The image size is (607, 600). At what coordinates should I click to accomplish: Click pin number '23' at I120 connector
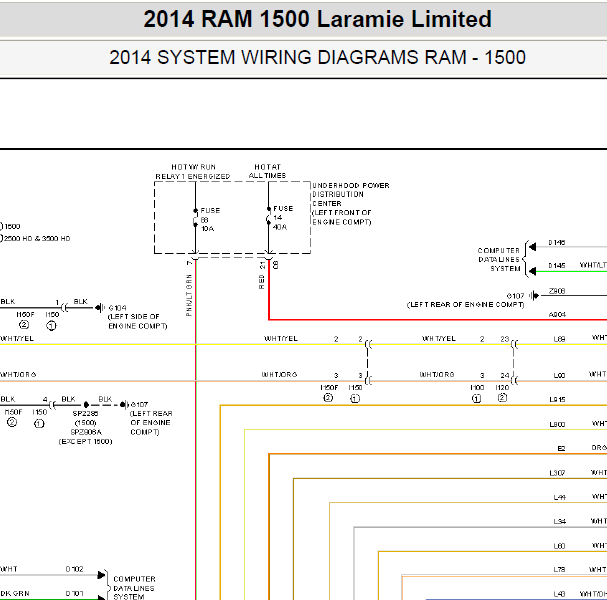point(505,339)
